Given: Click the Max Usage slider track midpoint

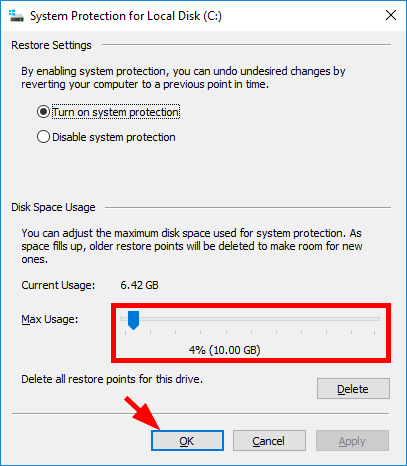Looking at the screenshot, I should coord(250,319).
